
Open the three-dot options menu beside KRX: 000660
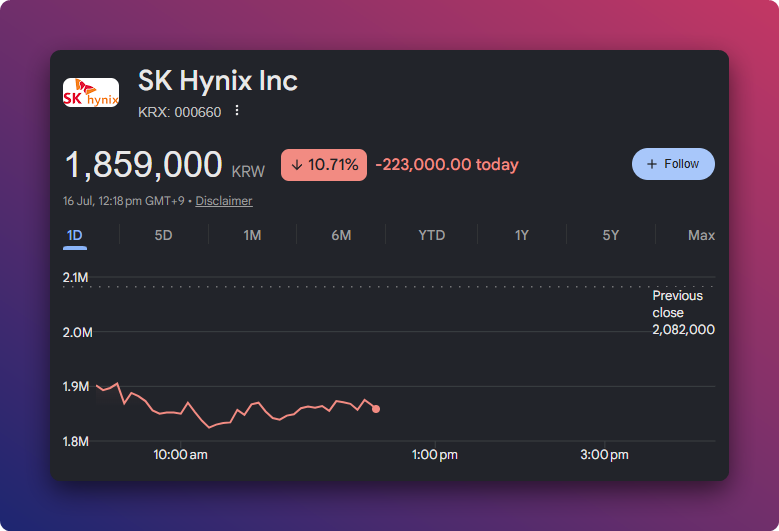(x=237, y=110)
